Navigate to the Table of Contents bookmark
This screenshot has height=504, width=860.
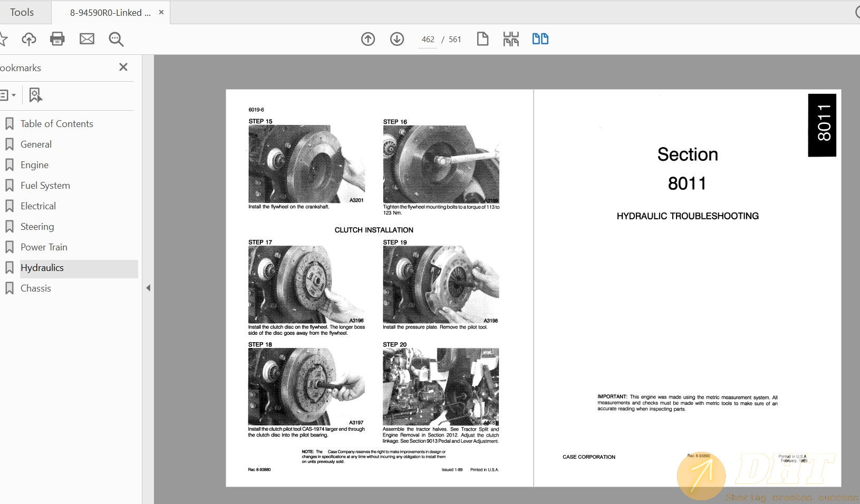pos(56,123)
